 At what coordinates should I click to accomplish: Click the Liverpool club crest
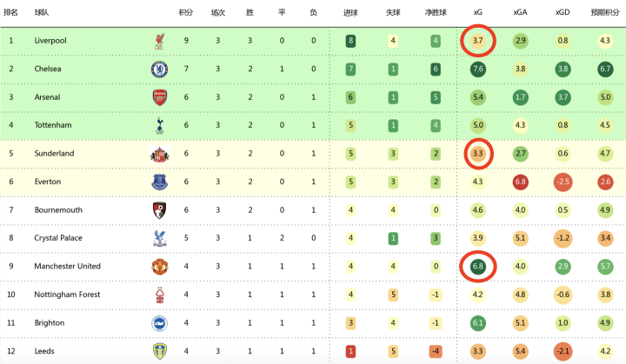pyautogui.click(x=160, y=41)
